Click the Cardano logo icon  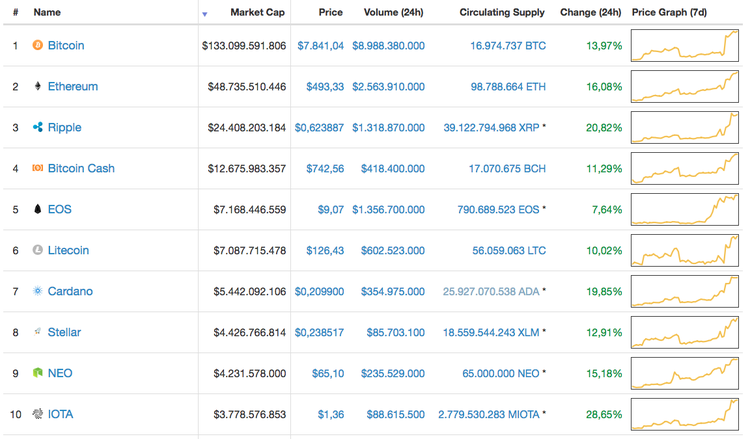point(38,292)
